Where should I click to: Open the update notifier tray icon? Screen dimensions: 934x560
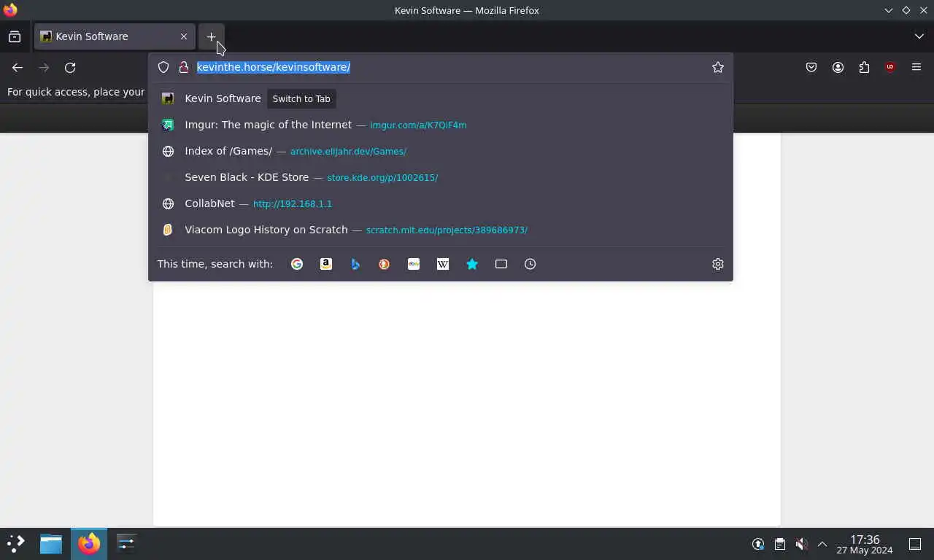pos(759,544)
